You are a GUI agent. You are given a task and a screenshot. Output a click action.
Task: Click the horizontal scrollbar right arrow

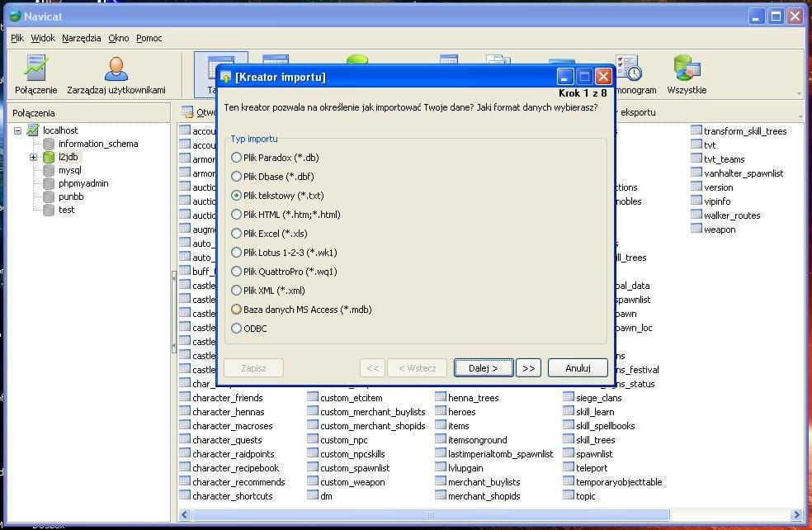pyautogui.click(x=796, y=514)
